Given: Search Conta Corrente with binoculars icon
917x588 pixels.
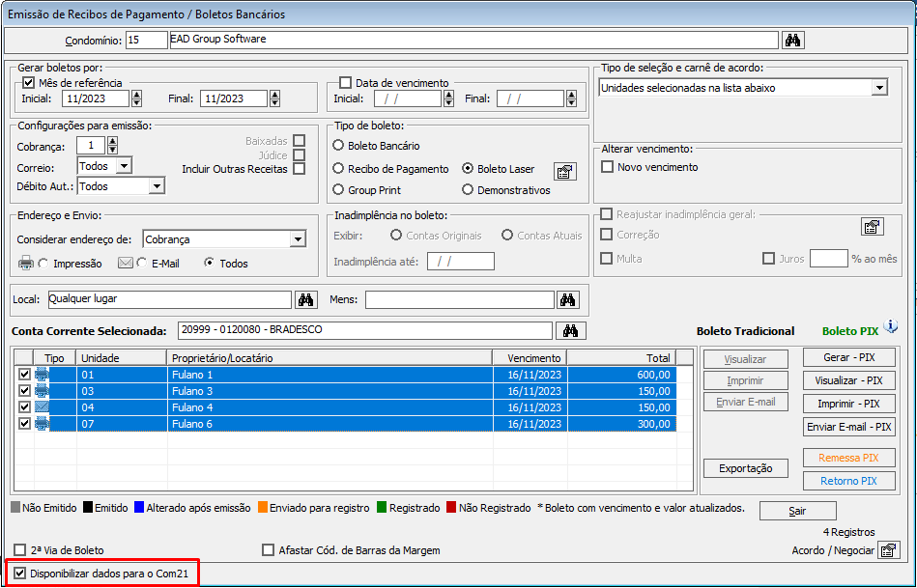Looking at the screenshot, I should tap(571, 331).
